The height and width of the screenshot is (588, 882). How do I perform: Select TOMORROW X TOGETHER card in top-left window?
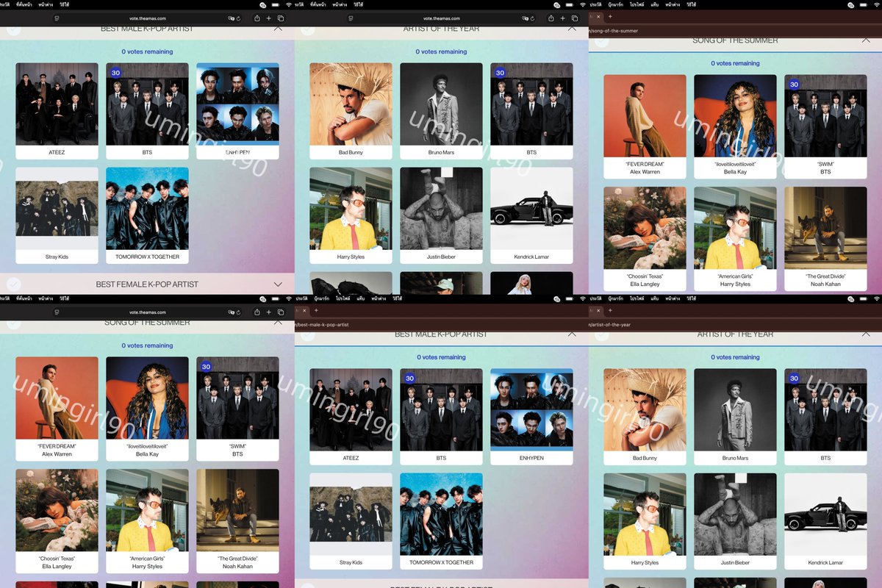click(147, 215)
